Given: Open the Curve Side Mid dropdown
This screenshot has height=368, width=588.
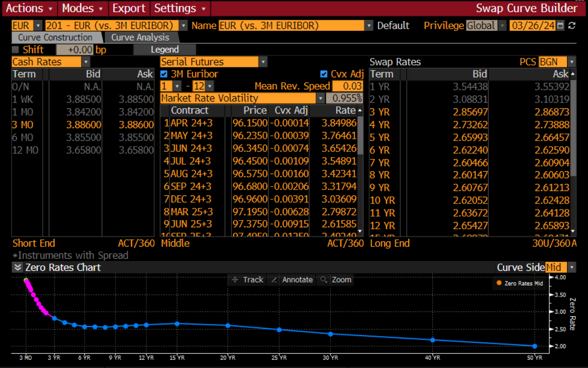Looking at the screenshot, I should pyautogui.click(x=572, y=267).
